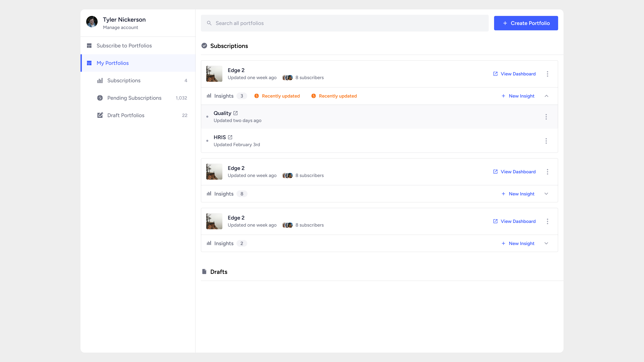Select the HRIS insight title
Screen dimensions: 644x362
pyautogui.click(x=220, y=137)
